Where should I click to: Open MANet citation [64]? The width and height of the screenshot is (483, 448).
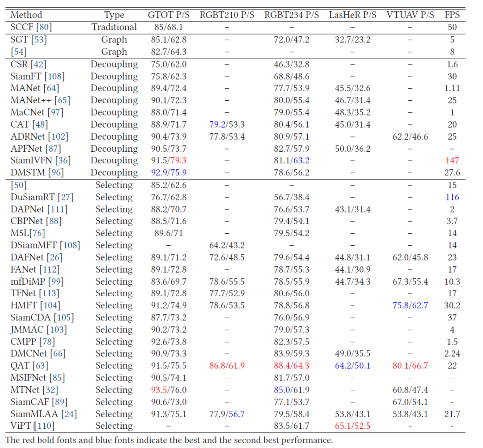click(x=51, y=88)
